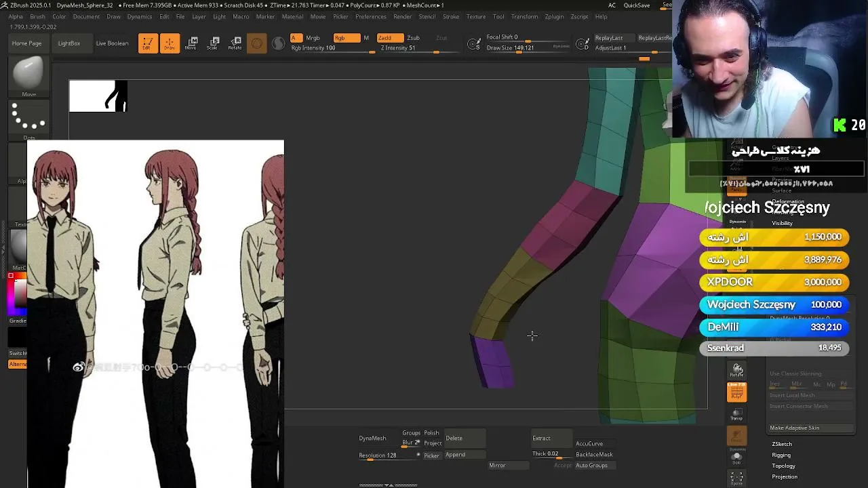
Task: Click the Draw Size D curve icon
Action: click(583, 45)
